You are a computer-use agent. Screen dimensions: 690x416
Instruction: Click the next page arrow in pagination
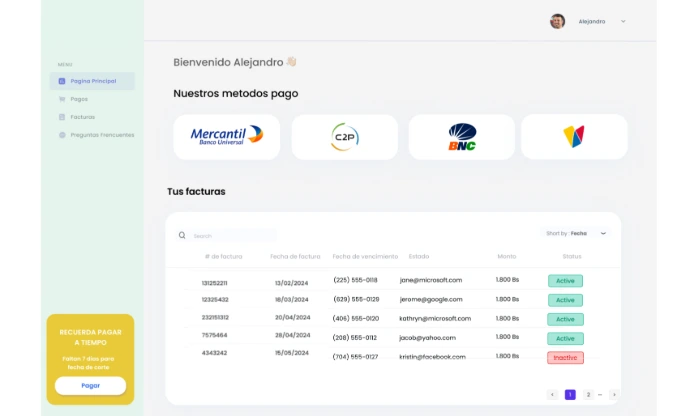tap(613, 395)
